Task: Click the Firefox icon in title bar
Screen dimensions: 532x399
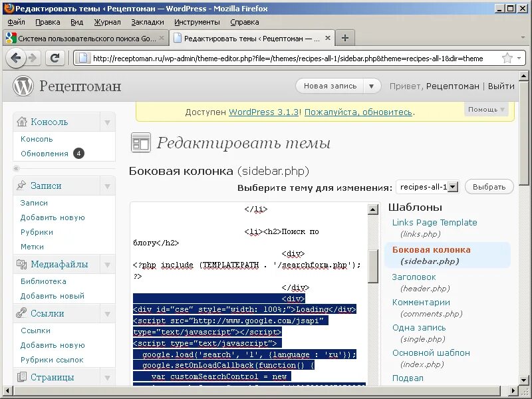Action: (9, 8)
